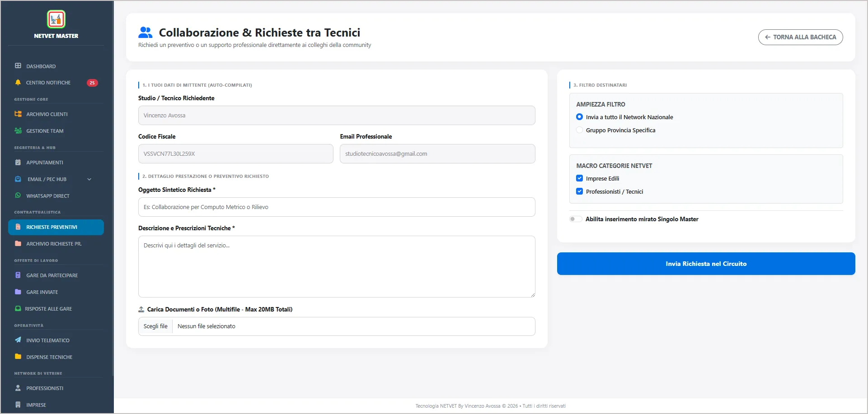Uncheck the Imprese Edili checkbox
The image size is (868, 414).
click(x=579, y=178)
